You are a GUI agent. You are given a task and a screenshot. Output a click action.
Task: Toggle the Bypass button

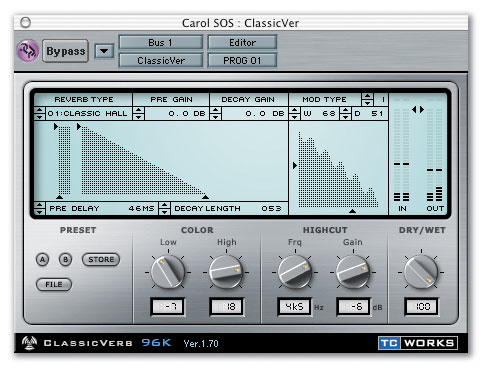click(65, 51)
